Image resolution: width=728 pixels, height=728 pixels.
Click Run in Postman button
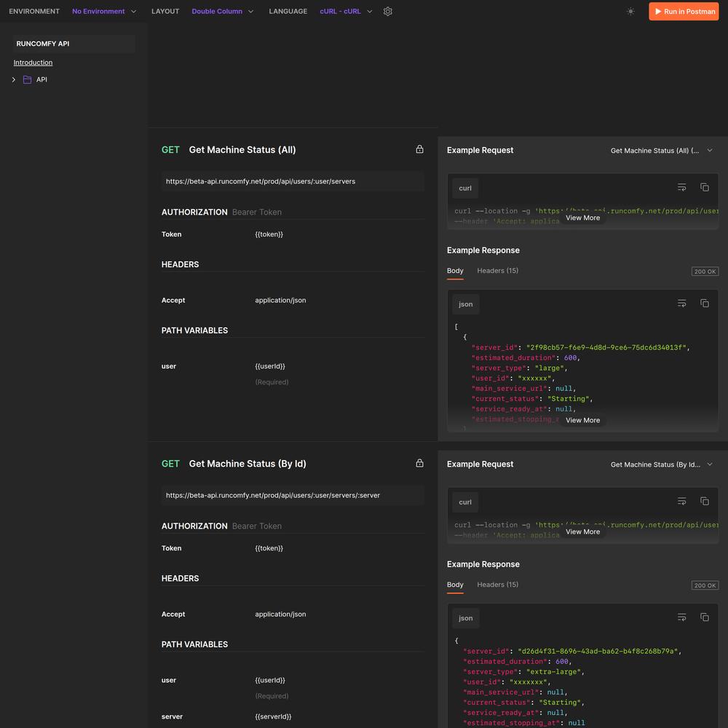click(x=684, y=11)
